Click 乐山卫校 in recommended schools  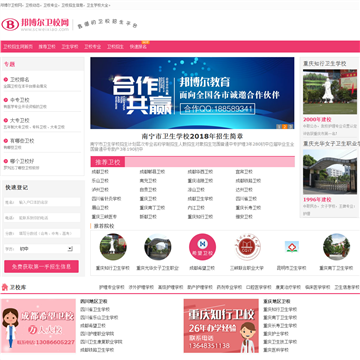coord(100,181)
